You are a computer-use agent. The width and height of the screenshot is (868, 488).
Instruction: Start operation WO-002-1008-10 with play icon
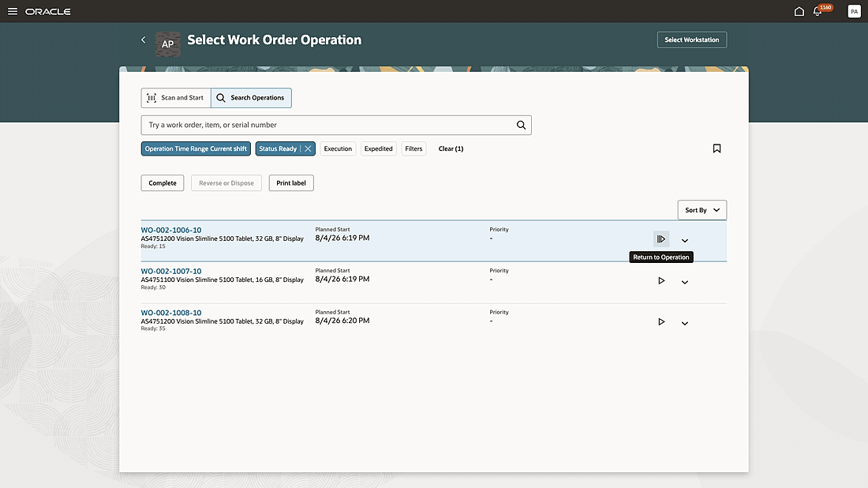coord(661,322)
